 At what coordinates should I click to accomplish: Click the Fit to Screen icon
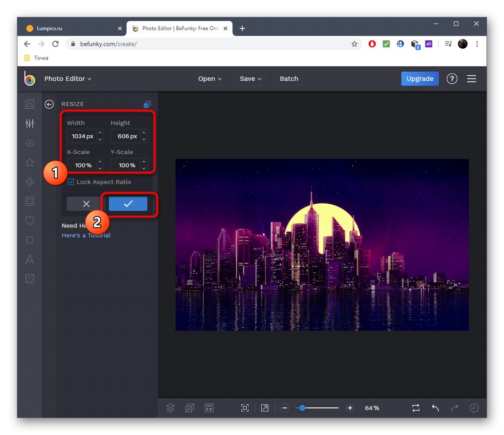[x=245, y=408]
